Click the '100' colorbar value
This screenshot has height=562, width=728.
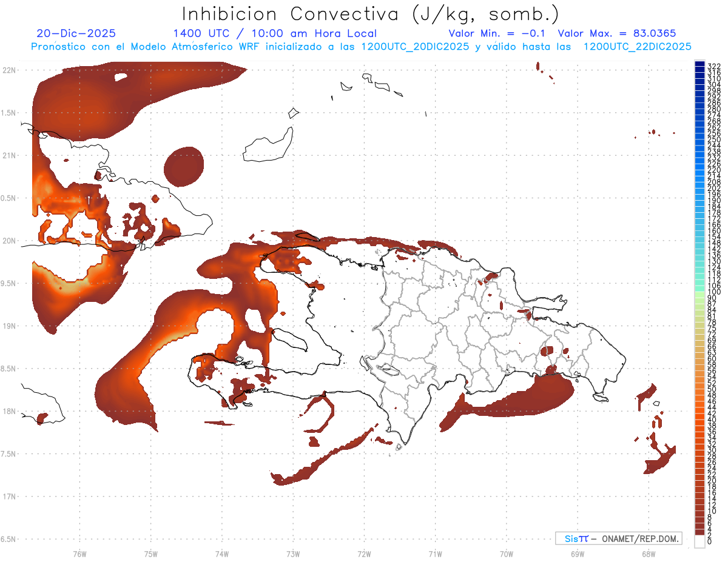tap(713, 292)
